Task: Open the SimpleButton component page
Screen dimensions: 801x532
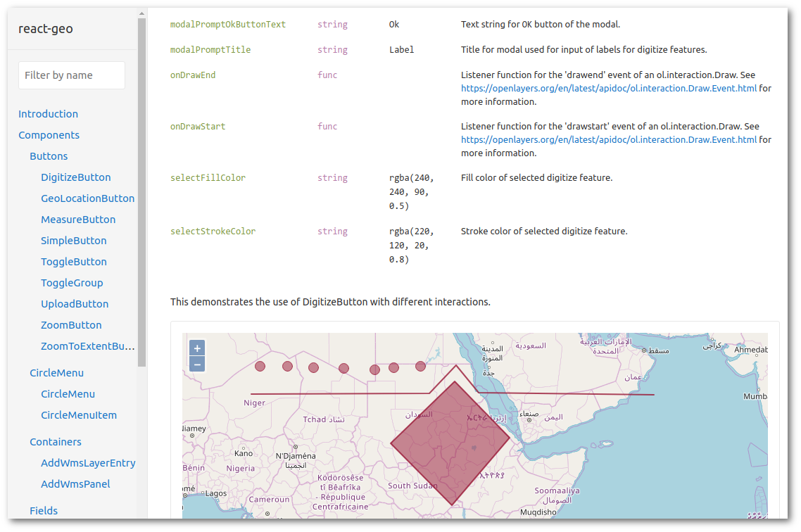Action: click(x=74, y=241)
